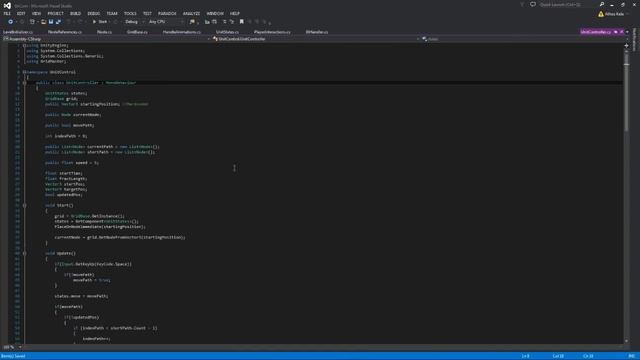Click the notifications filter flag icon
The image size is (640, 360).
522,4
